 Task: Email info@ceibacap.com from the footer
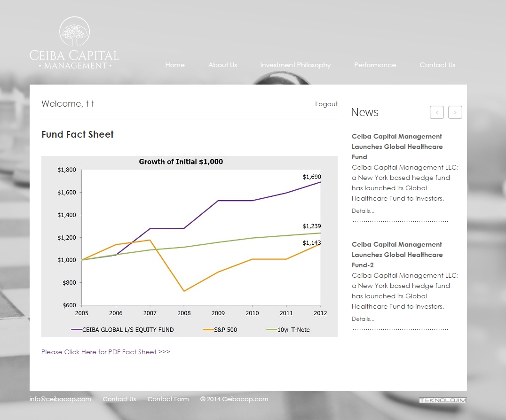pyautogui.click(x=60, y=399)
